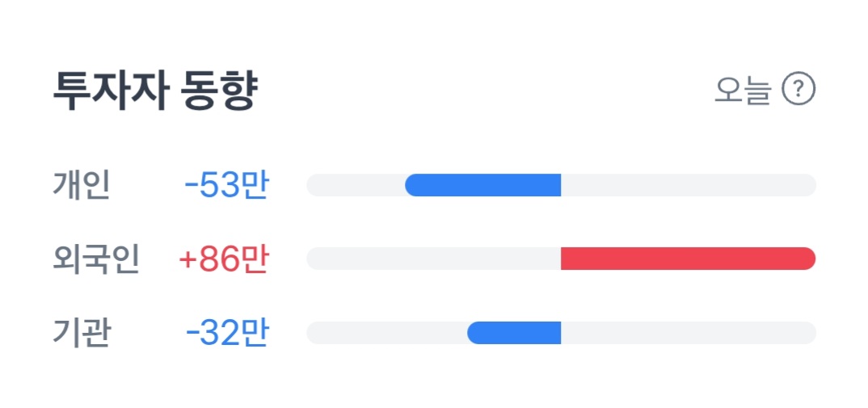Image resolution: width=868 pixels, height=408 pixels.
Task: Click the empty gray track right of 개인 bar
Action: (687, 185)
